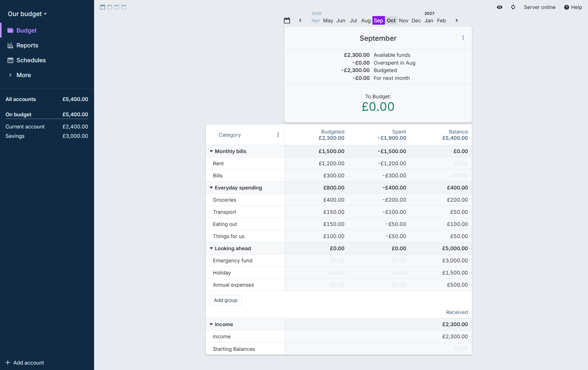Image resolution: width=588 pixels, height=370 pixels.
Task: Go to next months with right arrow
Action: click(x=457, y=20)
